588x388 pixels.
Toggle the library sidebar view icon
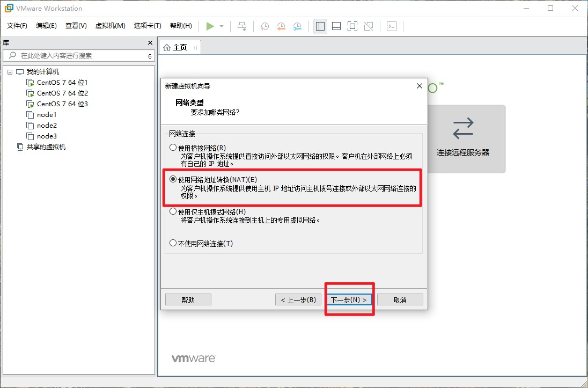point(320,26)
